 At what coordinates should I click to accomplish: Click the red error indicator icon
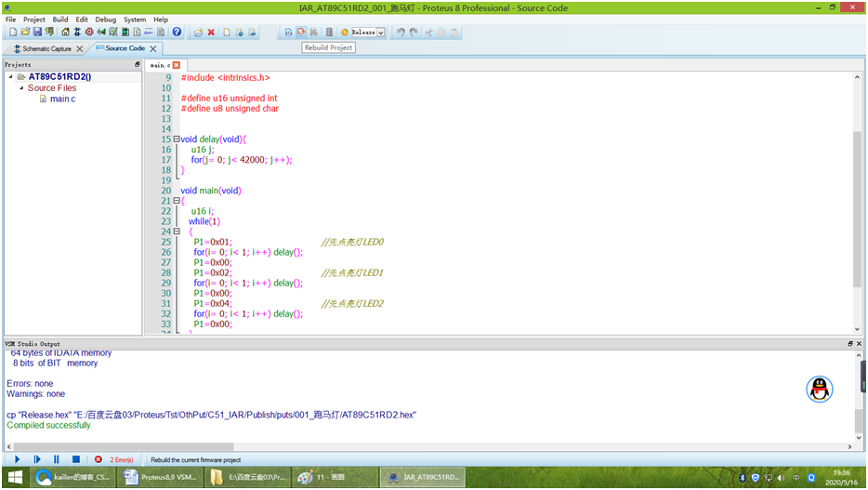98,459
